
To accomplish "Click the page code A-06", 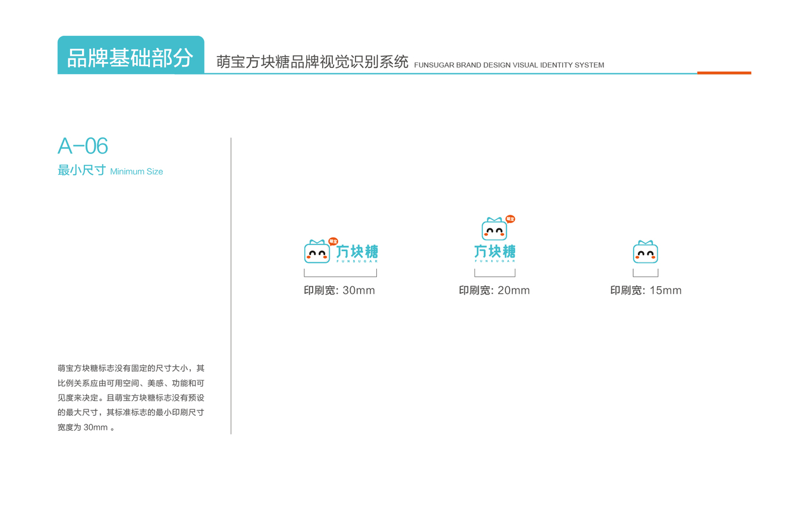I will point(83,146).
